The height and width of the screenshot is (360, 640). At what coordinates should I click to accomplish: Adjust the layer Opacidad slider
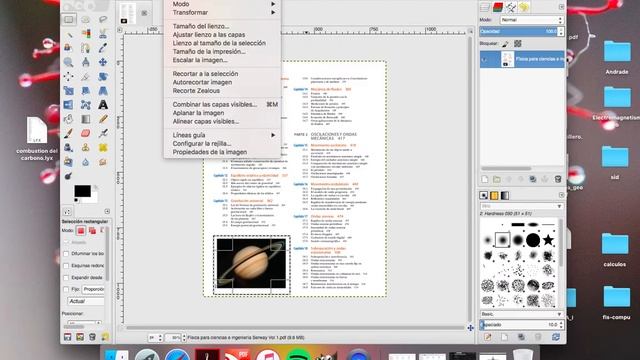(522, 31)
